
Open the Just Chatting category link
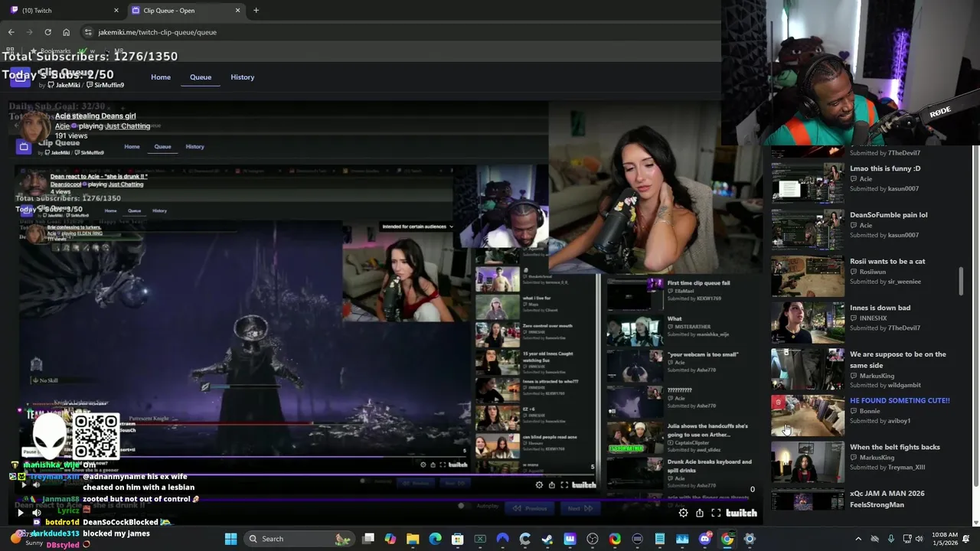pos(128,126)
